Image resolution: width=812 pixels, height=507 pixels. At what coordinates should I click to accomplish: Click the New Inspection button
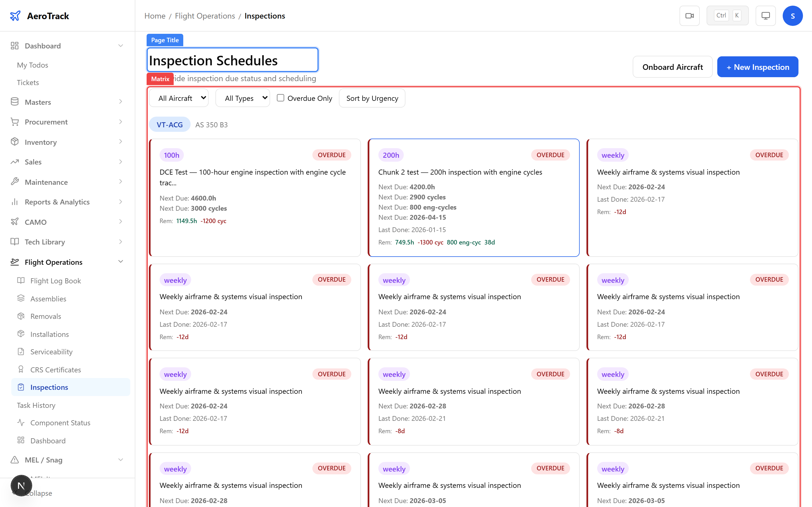757,67
